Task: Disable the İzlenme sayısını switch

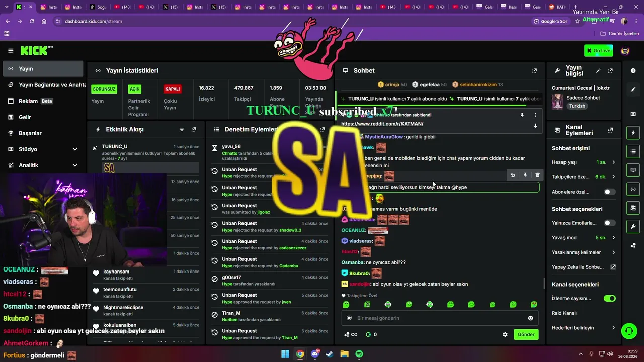Action: click(609, 298)
